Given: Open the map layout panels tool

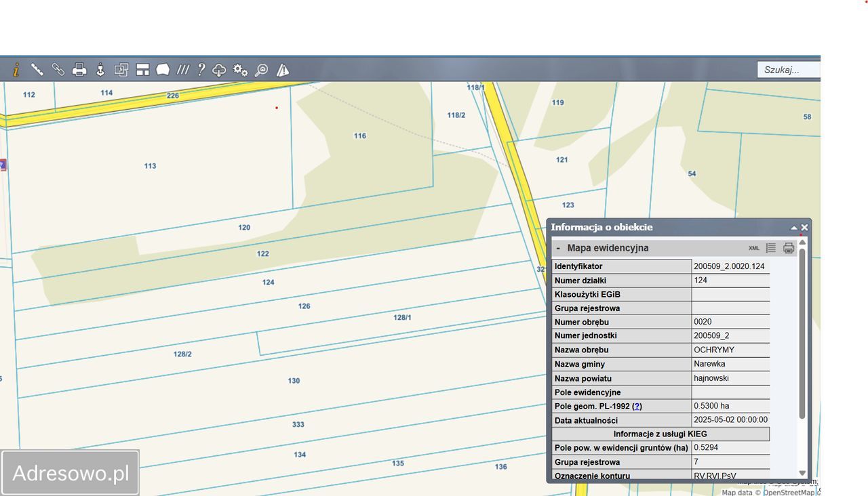Looking at the screenshot, I should pyautogui.click(x=142, y=70).
